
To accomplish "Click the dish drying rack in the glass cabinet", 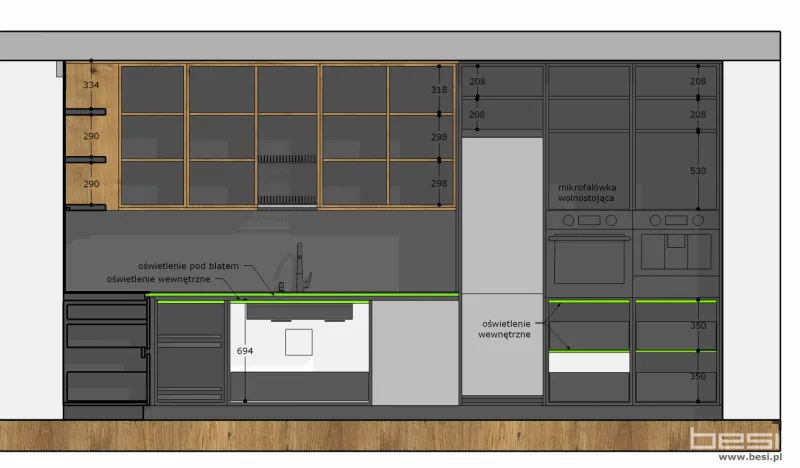I will 287,179.
